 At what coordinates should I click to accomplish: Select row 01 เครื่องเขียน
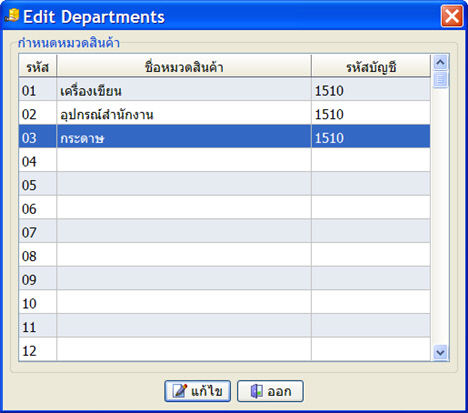[224, 91]
